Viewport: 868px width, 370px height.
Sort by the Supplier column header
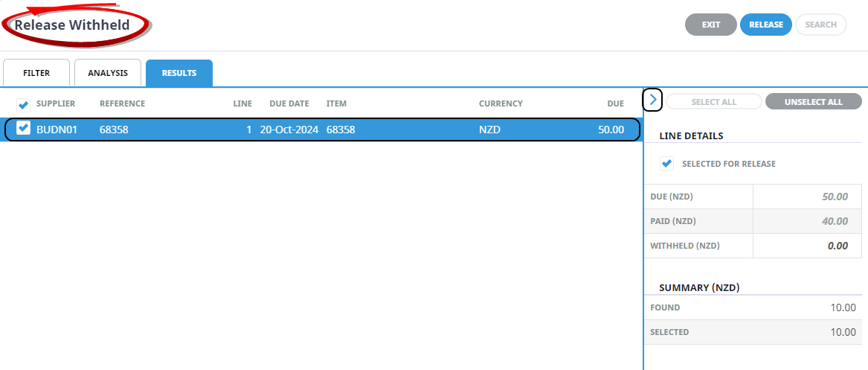tap(56, 103)
